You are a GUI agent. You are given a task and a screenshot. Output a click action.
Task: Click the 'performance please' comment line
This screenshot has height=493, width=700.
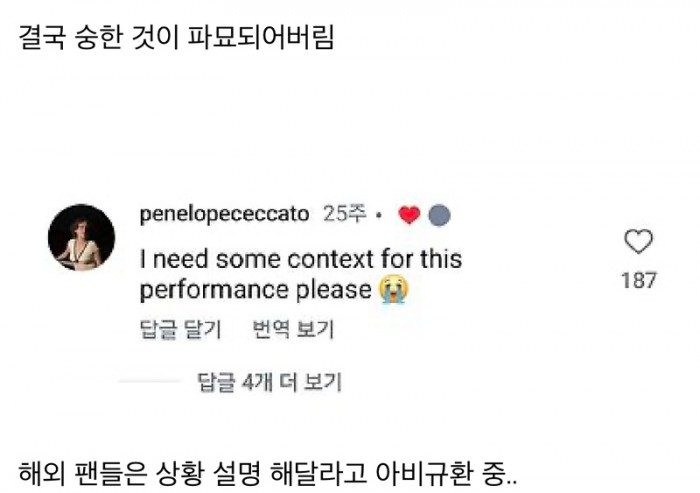coord(255,291)
